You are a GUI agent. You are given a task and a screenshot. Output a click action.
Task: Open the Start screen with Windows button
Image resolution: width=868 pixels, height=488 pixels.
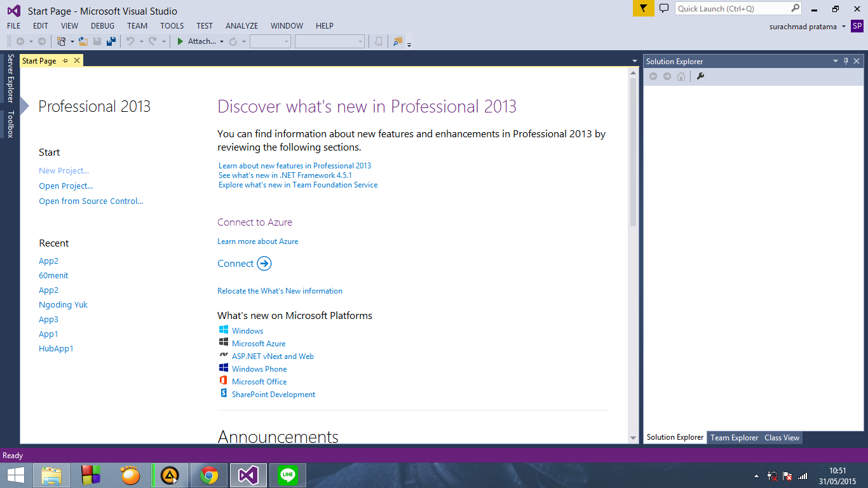click(16, 475)
